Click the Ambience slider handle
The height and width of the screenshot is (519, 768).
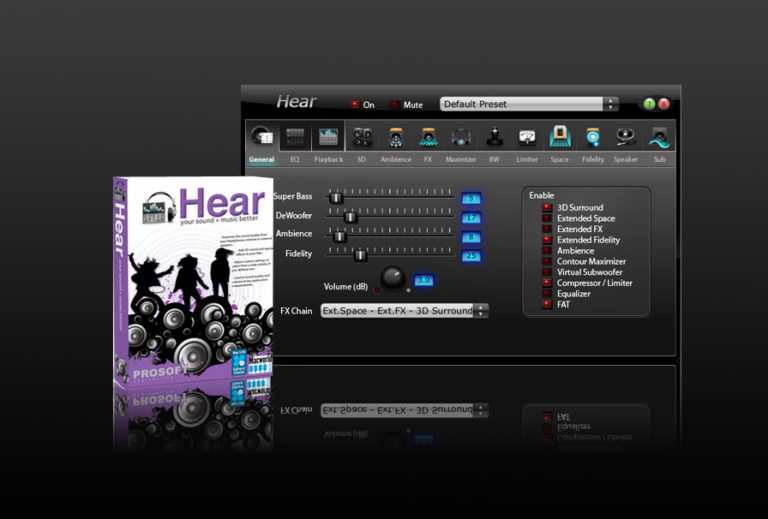pos(339,236)
